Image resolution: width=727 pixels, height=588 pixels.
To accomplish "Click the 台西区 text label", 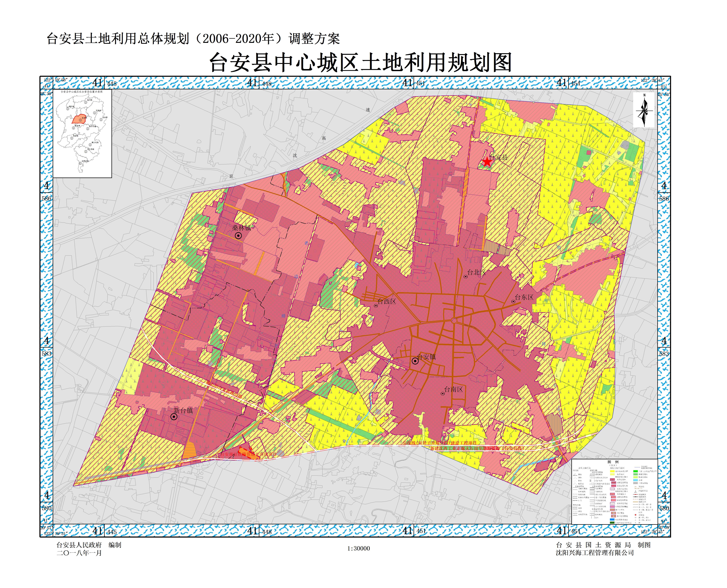I will coord(387,301).
